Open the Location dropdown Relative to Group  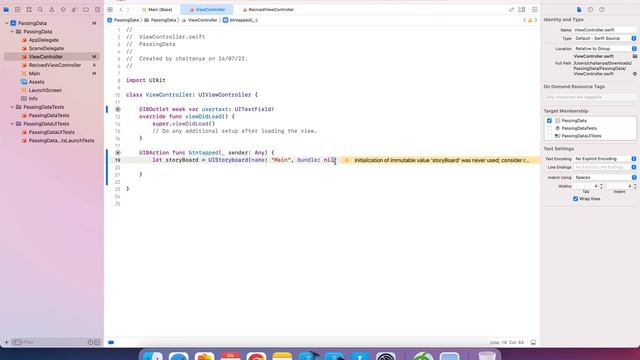605,49
